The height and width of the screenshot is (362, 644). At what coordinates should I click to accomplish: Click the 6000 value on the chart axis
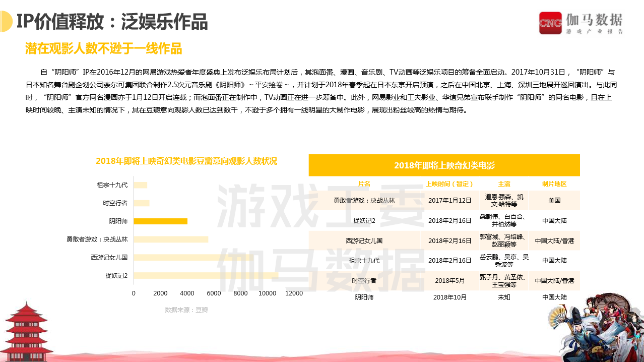214,293
